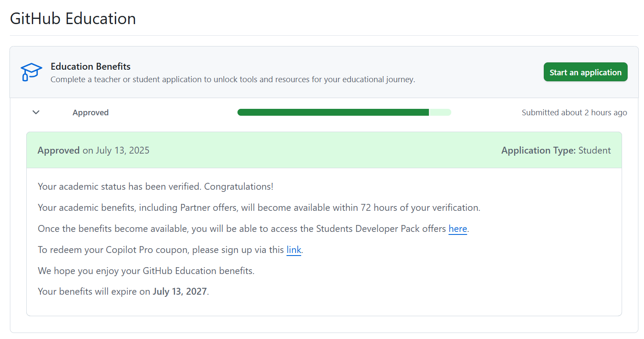This screenshot has width=644, height=339.
Task: Click the GitHub Education page heading
Action: [73, 18]
